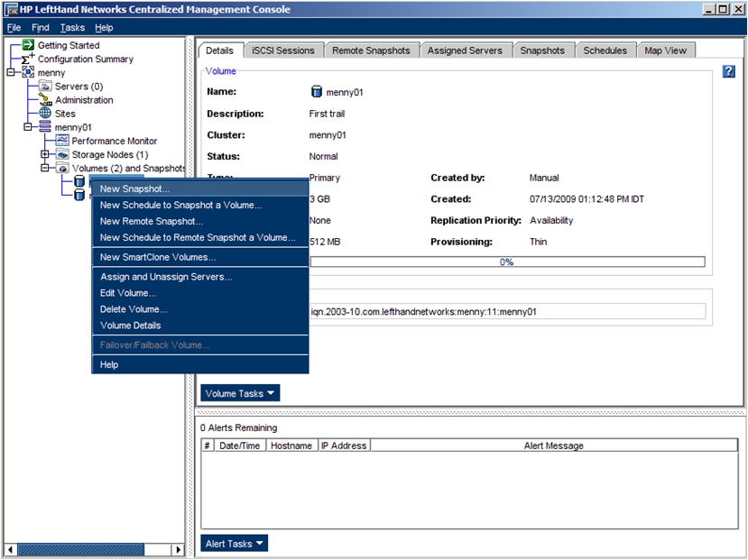Click the # column header in alerts table
Image resolution: width=748 pixels, height=560 pixels.
coord(207,445)
